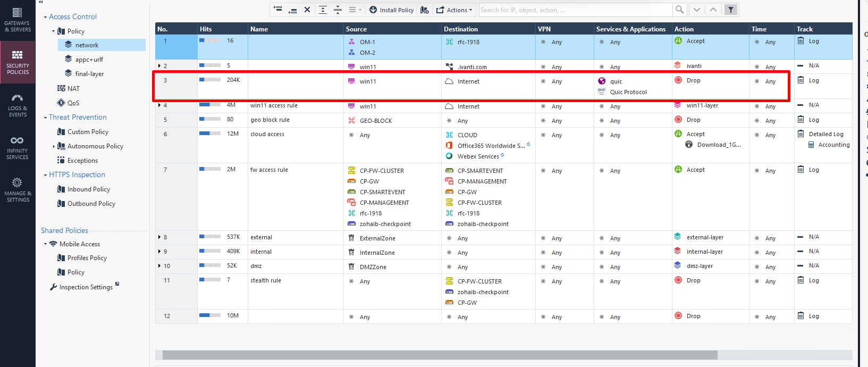Click the Install Policy button
The width and height of the screenshot is (868, 367).
[x=391, y=10]
